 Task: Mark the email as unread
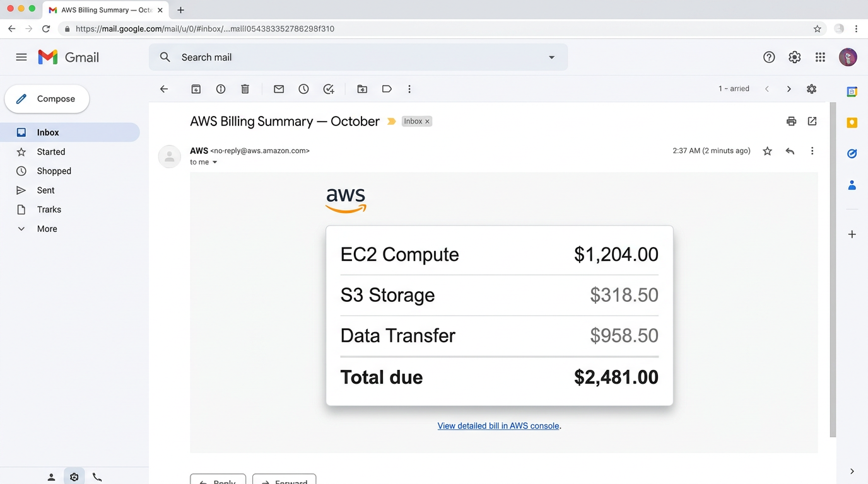pyautogui.click(x=279, y=89)
